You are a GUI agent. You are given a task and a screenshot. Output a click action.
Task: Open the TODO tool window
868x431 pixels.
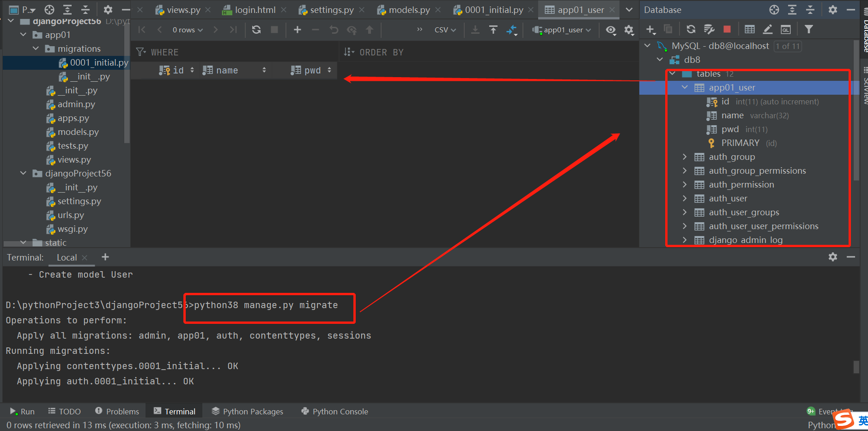pos(64,411)
